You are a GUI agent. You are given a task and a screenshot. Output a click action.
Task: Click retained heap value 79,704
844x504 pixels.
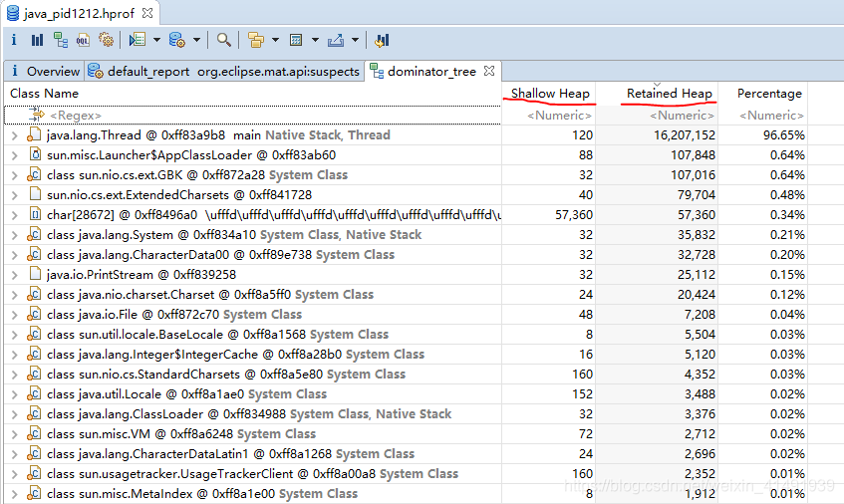click(696, 194)
